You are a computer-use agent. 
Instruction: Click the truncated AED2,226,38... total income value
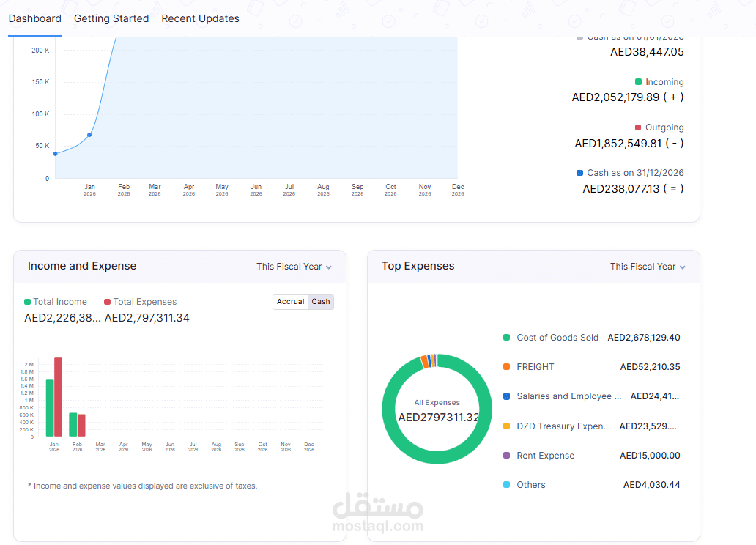click(63, 318)
